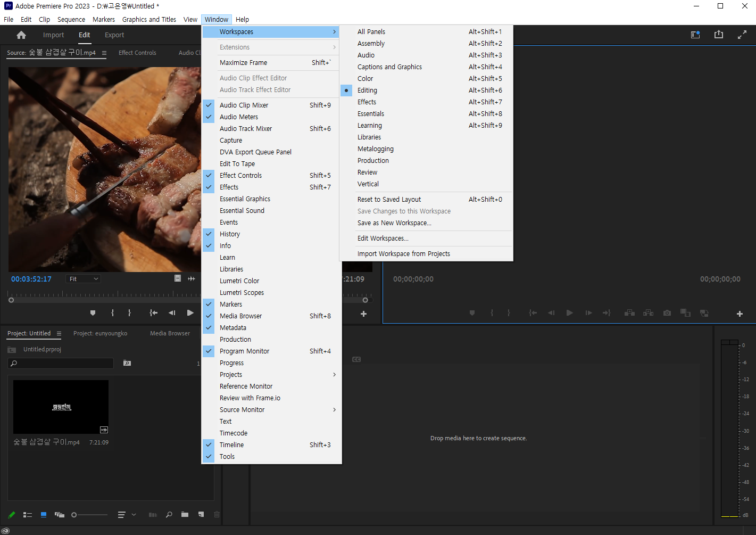Open sort icons dropdown chevron in Project panel
This screenshot has width=756, height=535.
click(x=134, y=515)
